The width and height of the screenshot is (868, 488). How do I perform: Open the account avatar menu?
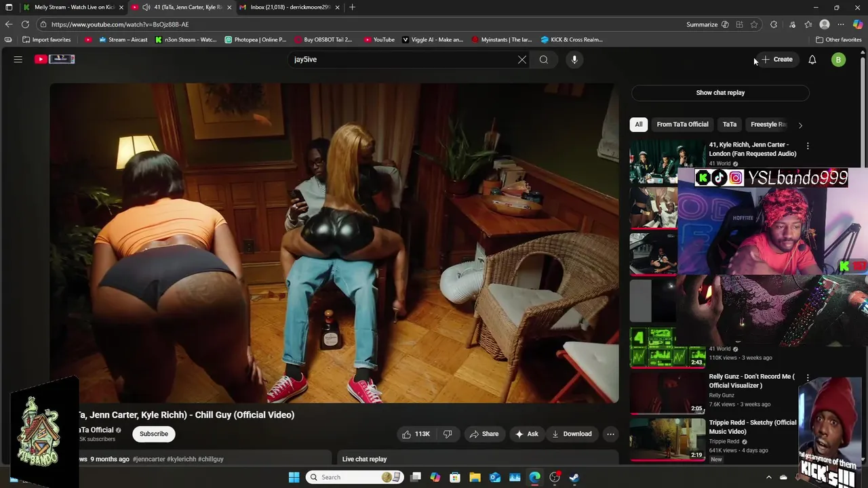click(x=838, y=60)
